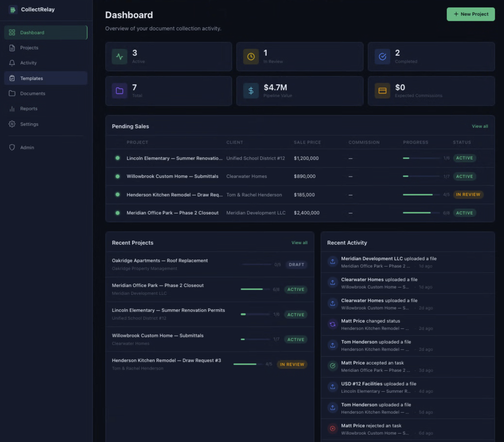Switch to Dashboard in the sidebar
This screenshot has width=504, height=442.
click(x=32, y=32)
